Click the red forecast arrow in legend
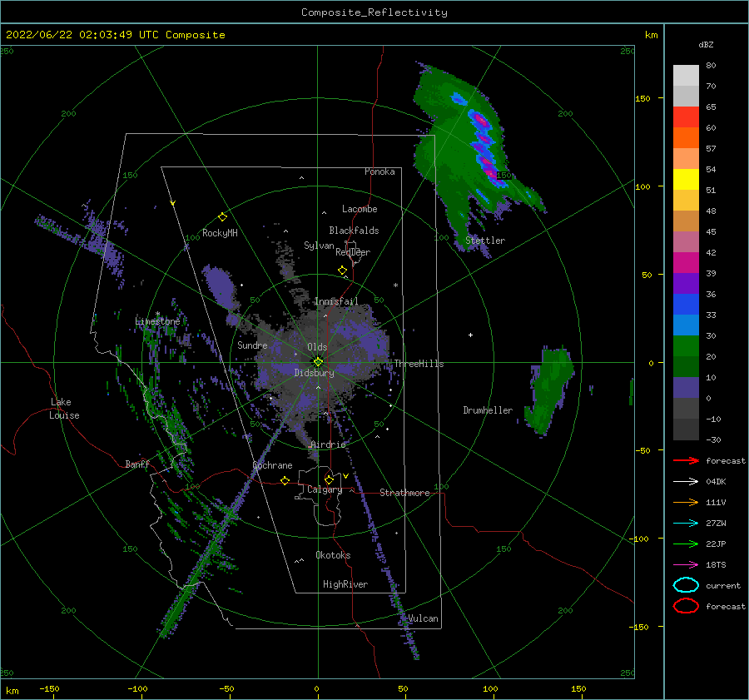This screenshot has height=700, width=749. click(x=686, y=460)
